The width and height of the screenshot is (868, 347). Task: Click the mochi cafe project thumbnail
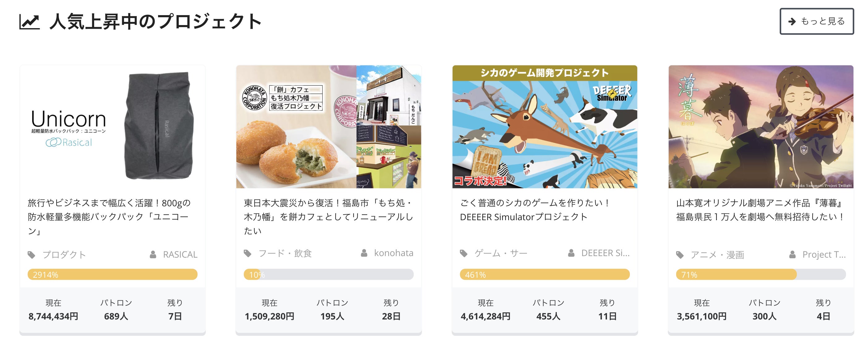(329, 127)
